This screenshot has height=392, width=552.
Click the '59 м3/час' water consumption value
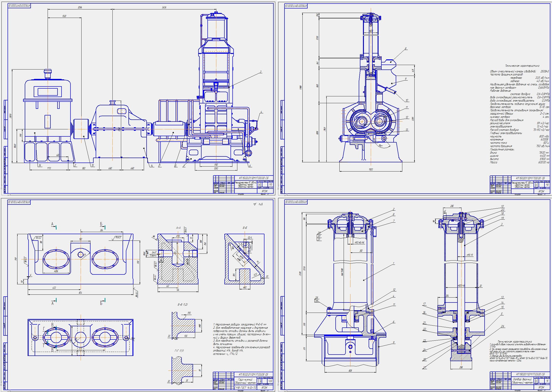click(x=543, y=123)
